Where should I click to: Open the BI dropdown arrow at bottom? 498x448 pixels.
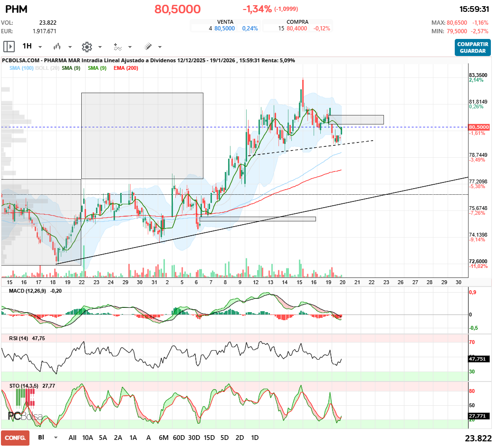56,438
